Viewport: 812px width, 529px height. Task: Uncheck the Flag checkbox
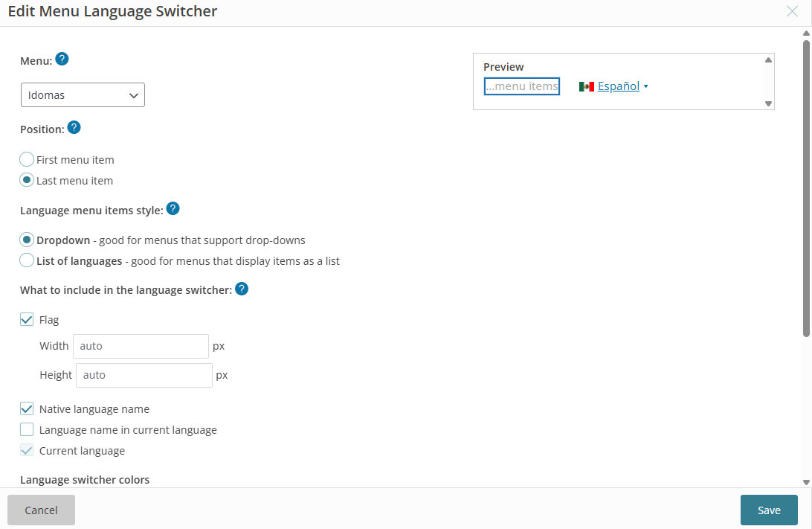point(27,320)
